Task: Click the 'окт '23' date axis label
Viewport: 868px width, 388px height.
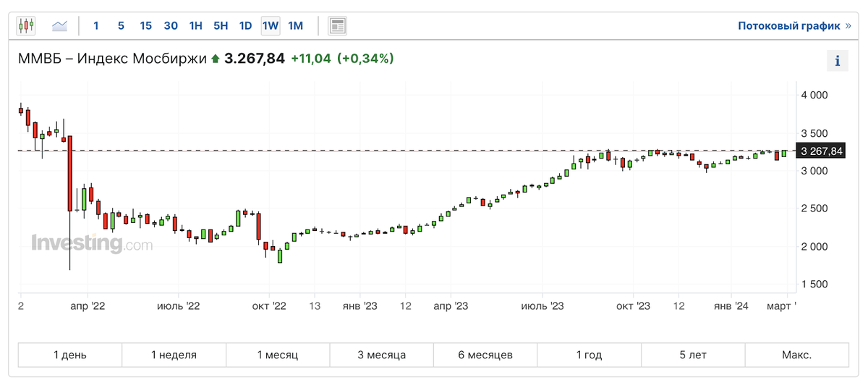Action: (x=634, y=306)
